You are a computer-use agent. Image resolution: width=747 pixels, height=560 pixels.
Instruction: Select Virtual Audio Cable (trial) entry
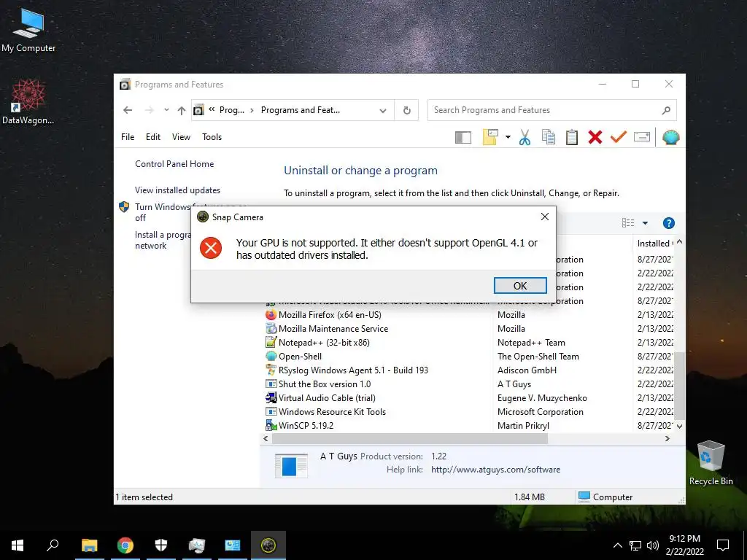(327, 397)
